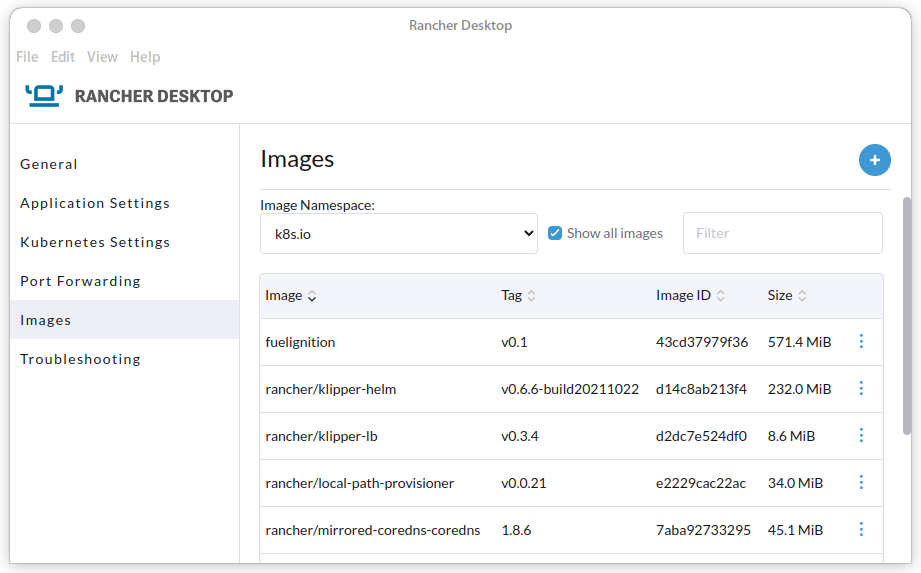Click the blue plus add image button
The image size is (921, 573).
click(875, 160)
